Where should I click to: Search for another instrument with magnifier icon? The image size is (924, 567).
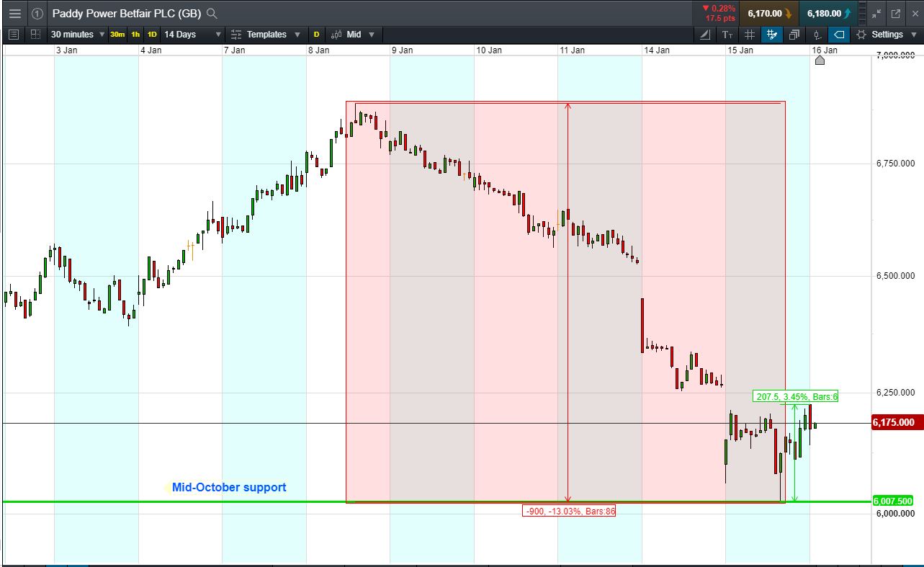[211, 13]
